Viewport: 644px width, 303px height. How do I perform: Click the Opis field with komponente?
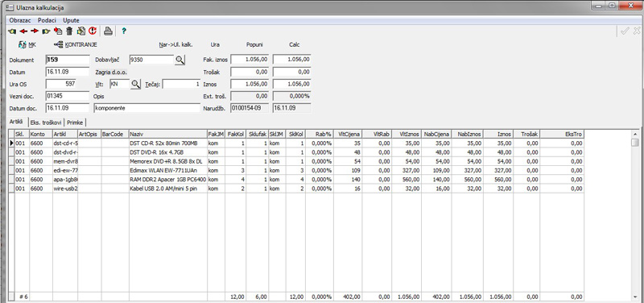click(x=147, y=108)
